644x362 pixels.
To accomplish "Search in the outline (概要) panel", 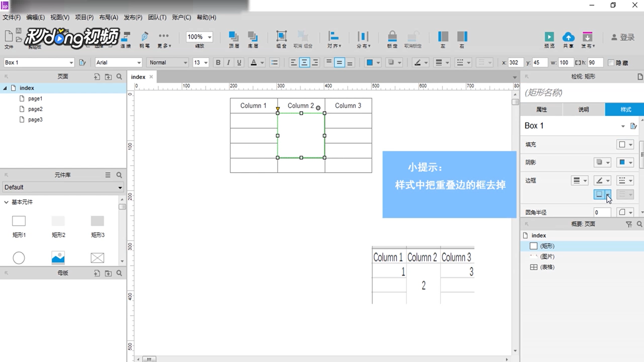I will pyautogui.click(x=639, y=224).
